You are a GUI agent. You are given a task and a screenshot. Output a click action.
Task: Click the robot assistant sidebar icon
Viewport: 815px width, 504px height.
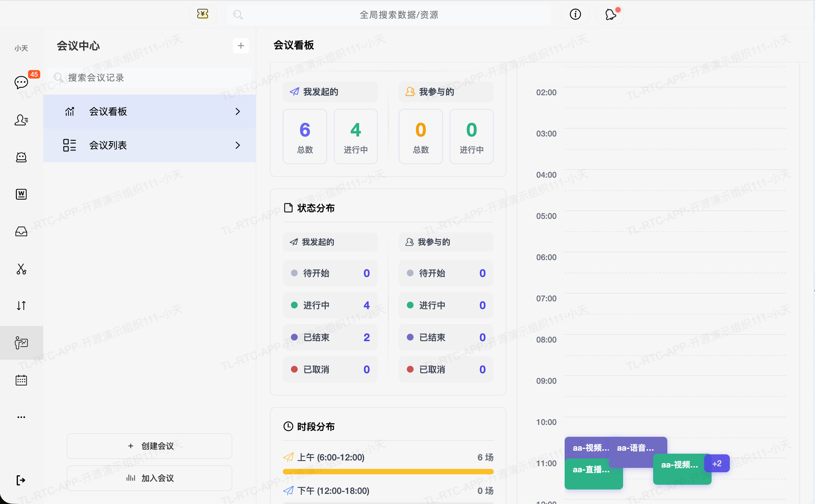pos(21,157)
